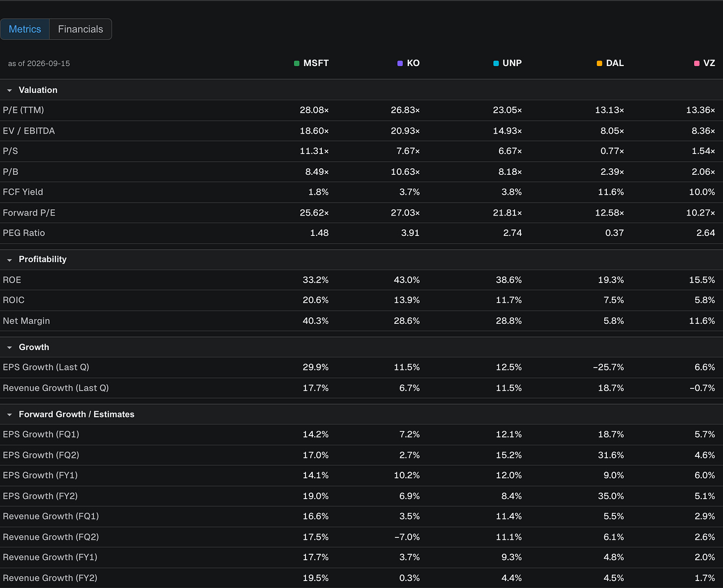Click the ROIC row label
This screenshot has height=588, width=723.
tap(13, 300)
